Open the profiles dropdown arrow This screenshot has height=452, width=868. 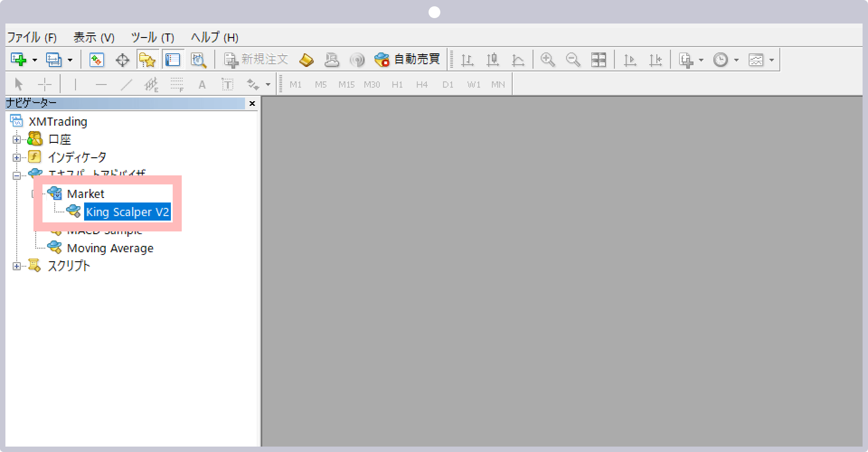[x=70, y=60]
